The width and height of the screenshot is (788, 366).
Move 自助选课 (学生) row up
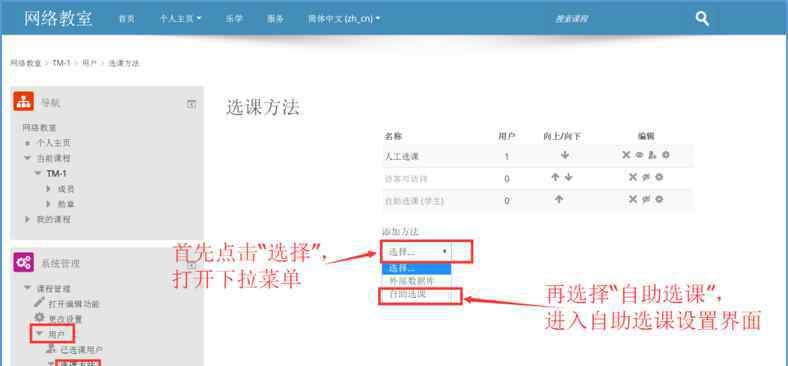tap(559, 199)
